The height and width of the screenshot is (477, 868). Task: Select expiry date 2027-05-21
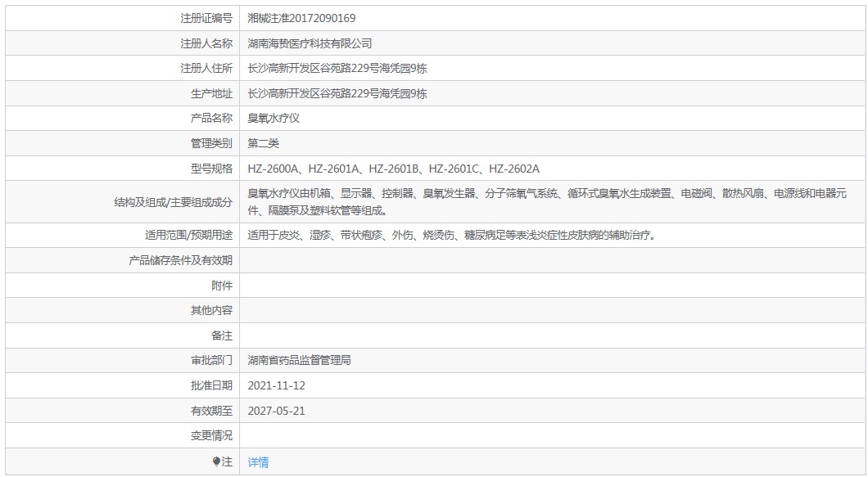point(276,412)
